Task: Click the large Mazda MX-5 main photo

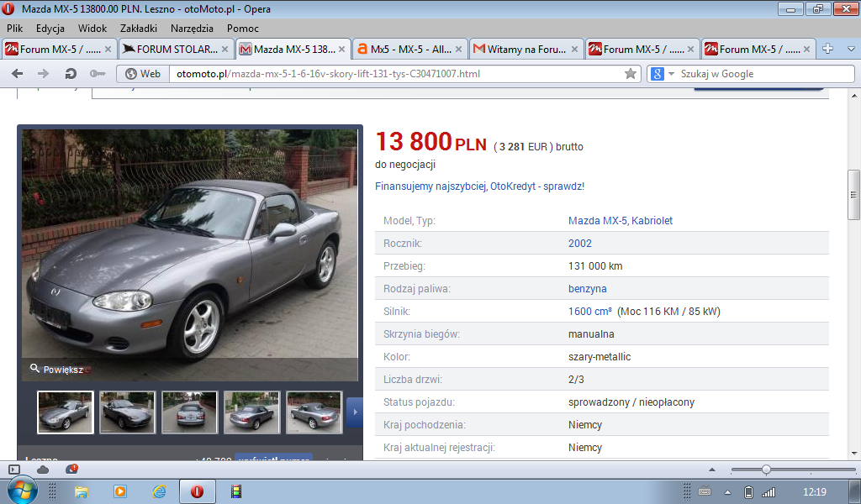Action: point(190,255)
